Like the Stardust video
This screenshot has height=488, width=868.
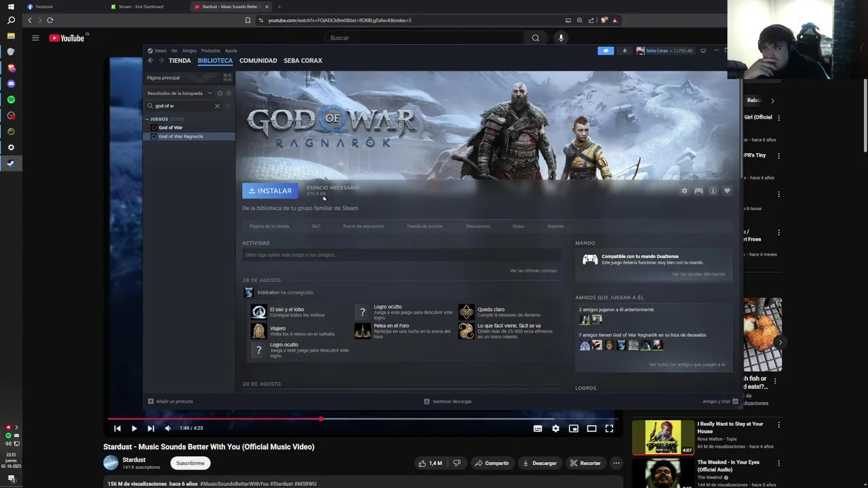click(x=430, y=463)
